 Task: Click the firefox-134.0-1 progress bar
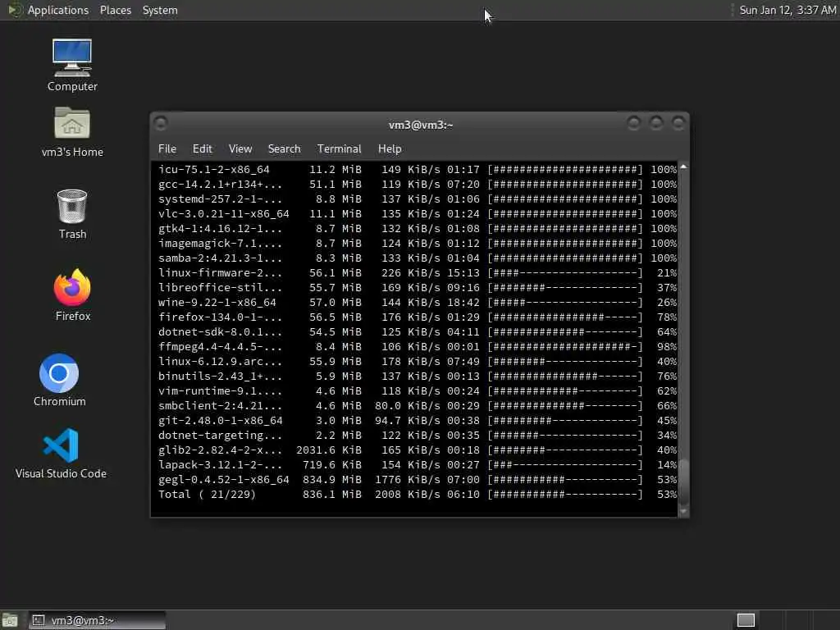[564, 317]
